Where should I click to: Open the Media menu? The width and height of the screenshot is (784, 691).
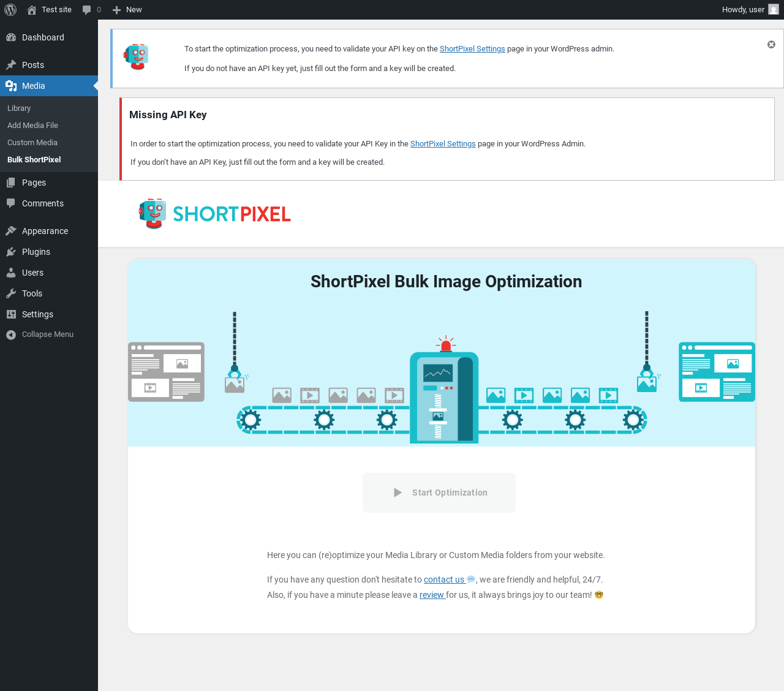(49, 86)
